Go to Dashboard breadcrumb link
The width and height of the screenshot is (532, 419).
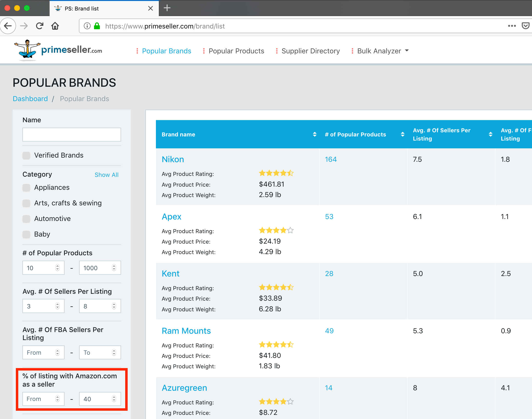point(30,99)
